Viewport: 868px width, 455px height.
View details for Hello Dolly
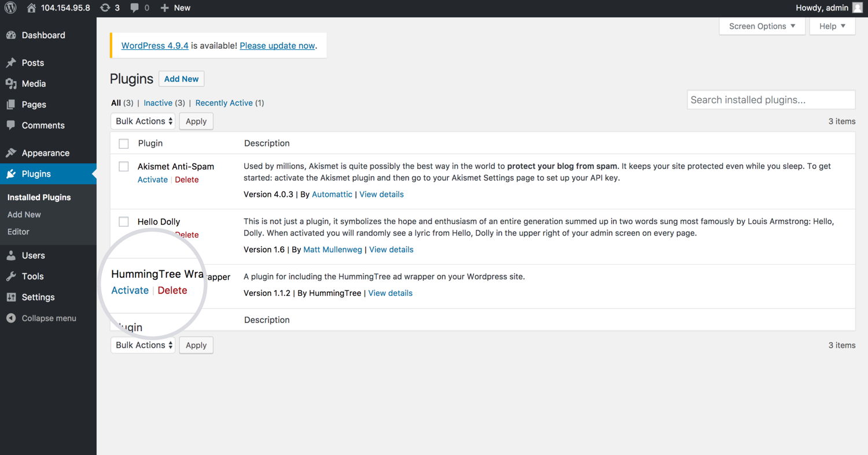point(391,249)
